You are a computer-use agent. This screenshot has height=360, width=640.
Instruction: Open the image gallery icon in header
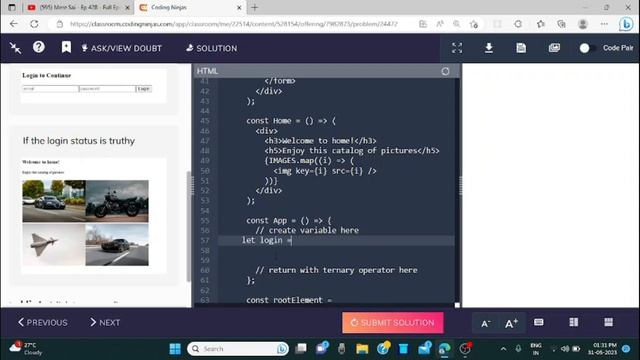point(554,48)
